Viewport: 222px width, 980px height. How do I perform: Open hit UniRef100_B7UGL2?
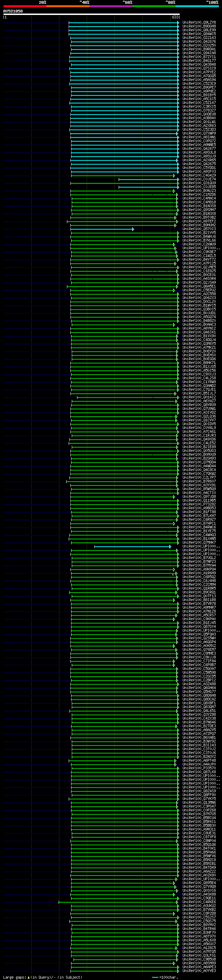(199, 558)
